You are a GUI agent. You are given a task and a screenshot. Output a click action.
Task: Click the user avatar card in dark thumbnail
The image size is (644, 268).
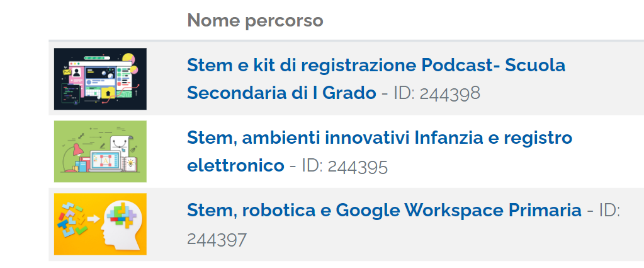[x=76, y=74]
